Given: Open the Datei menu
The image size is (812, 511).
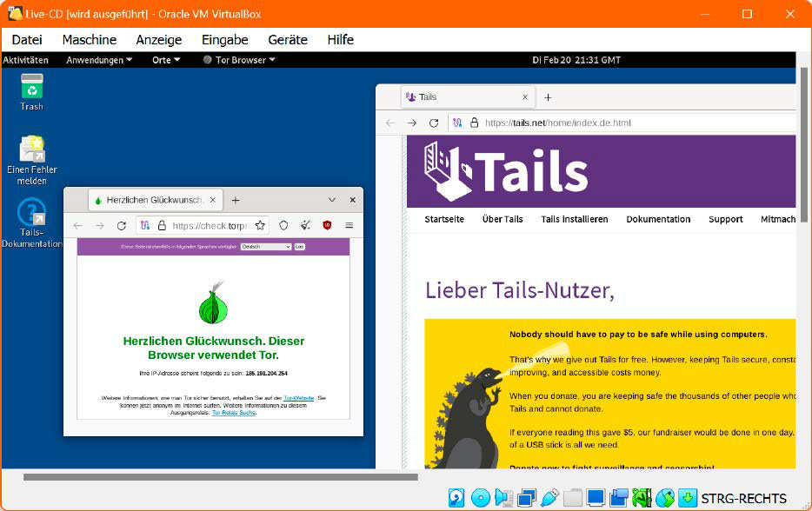Looking at the screenshot, I should (27, 40).
